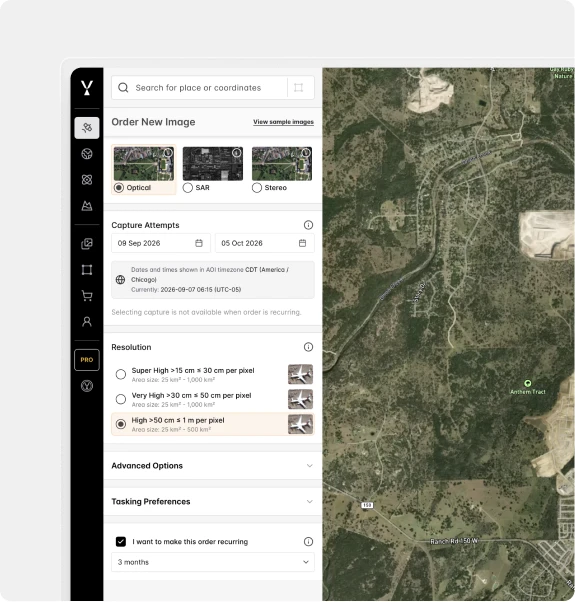Click the Anthem Tract map marker

tap(528, 383)
